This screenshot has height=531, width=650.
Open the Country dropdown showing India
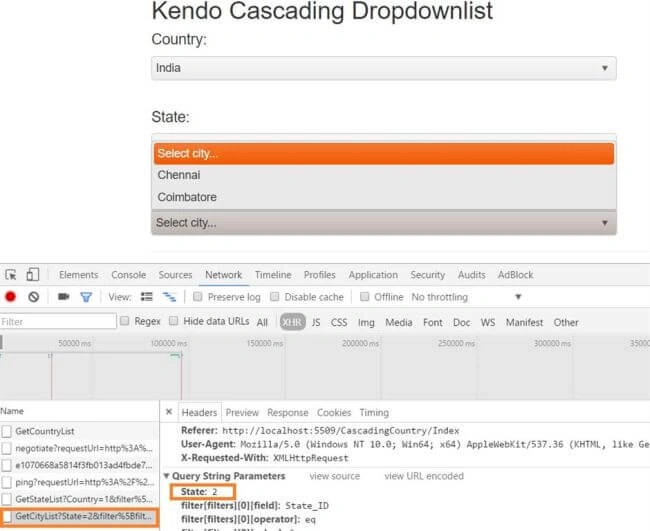pyautogui.click(x=384, y=68)
